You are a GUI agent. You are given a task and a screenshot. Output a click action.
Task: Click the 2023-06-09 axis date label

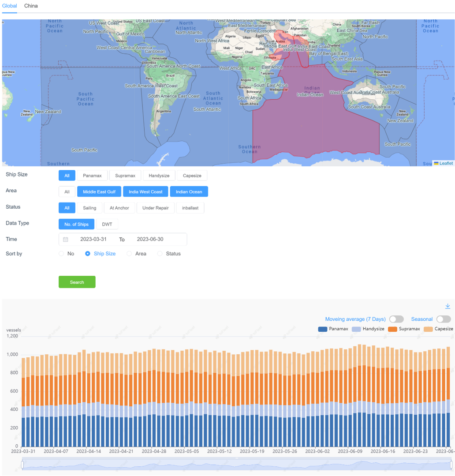tap(351, 451)
